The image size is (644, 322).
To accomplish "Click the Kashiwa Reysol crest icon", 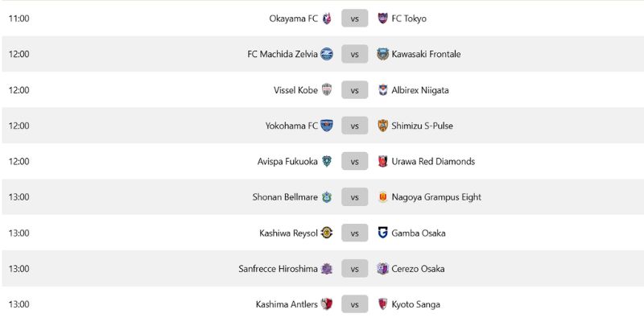I will [x=327, y=233].
